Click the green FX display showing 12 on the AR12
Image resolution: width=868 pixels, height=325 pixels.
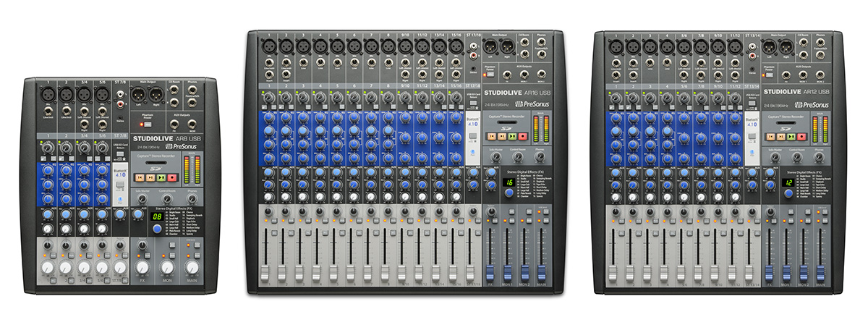point(788,182)
